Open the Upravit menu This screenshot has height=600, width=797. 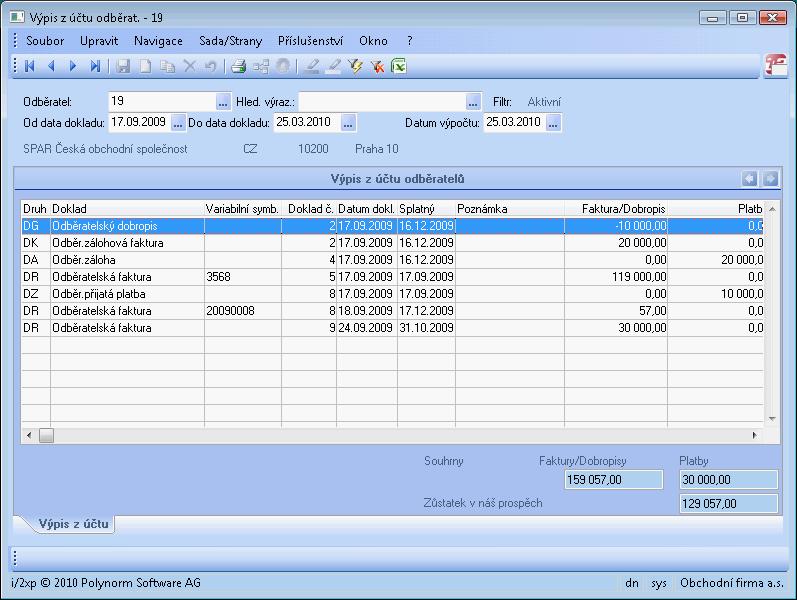pos(99,41)
